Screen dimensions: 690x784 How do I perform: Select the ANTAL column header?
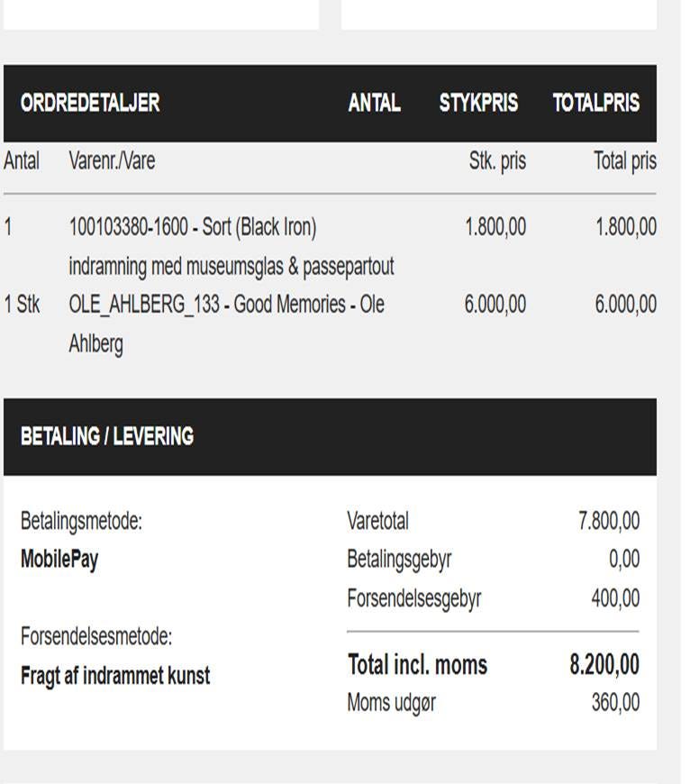click(x=374, y=103)
